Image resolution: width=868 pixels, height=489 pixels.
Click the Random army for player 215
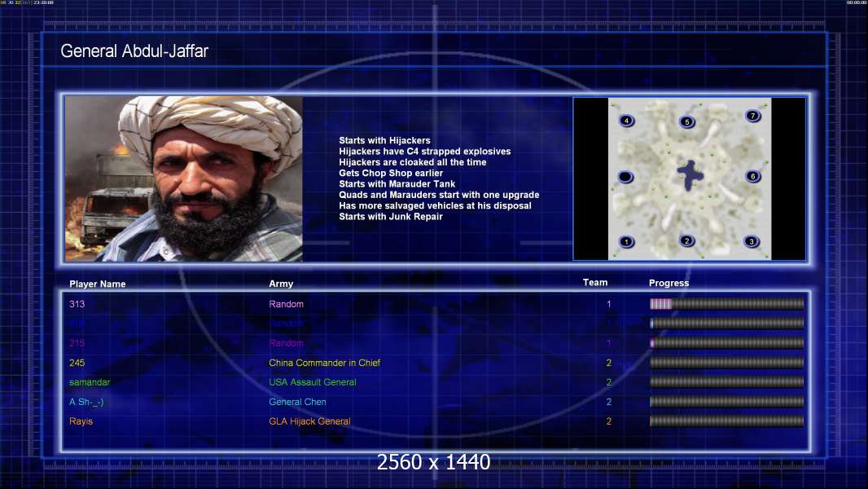[286, 343]
